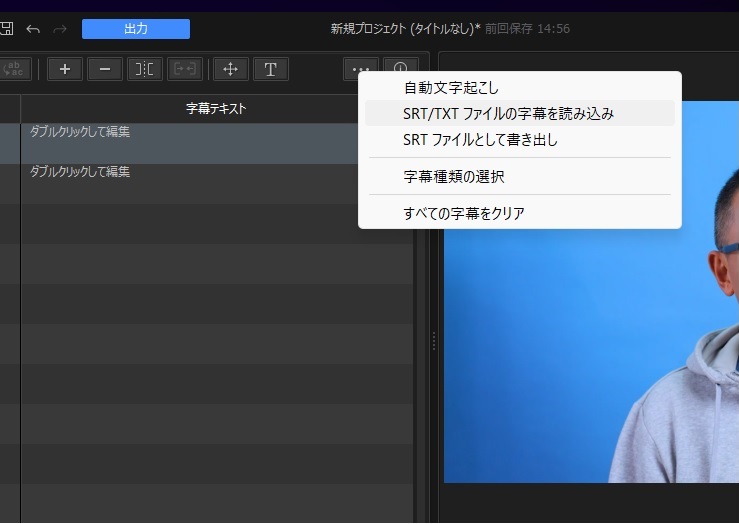Click the info icon beside more options

tap(401, 67)
